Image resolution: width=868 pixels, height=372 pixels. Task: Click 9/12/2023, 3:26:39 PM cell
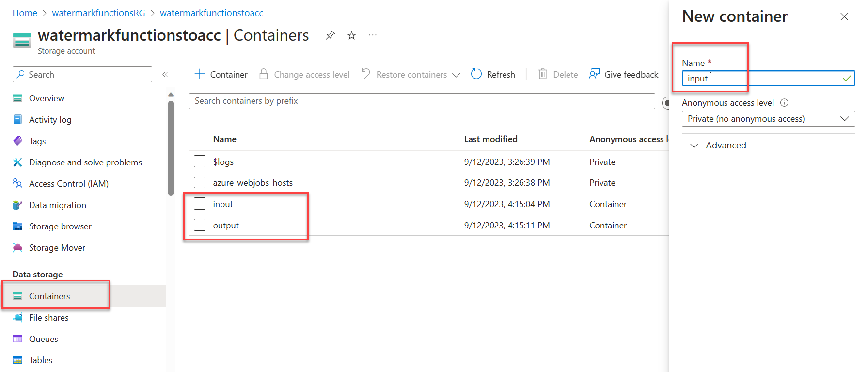[x=507, y=162]
